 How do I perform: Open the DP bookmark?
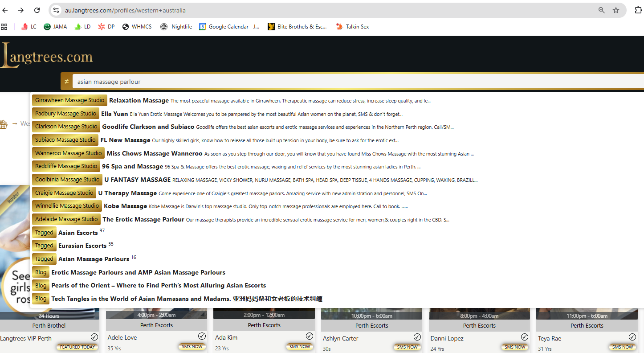point(106,27)
